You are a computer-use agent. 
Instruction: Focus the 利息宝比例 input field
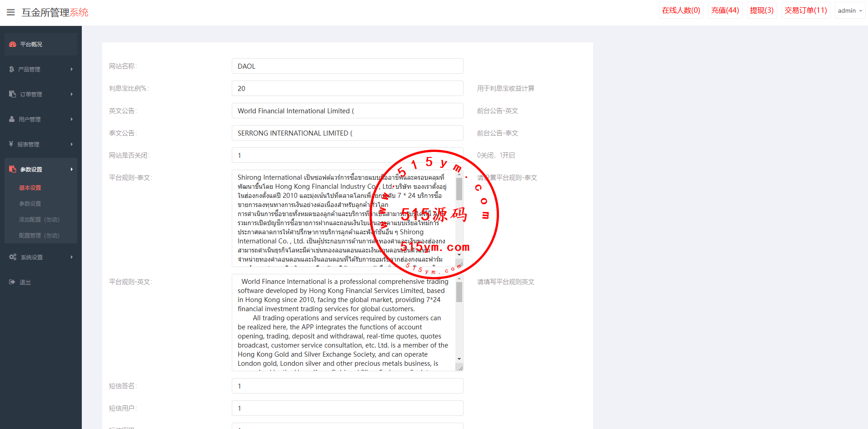click(x=347, y=88)
